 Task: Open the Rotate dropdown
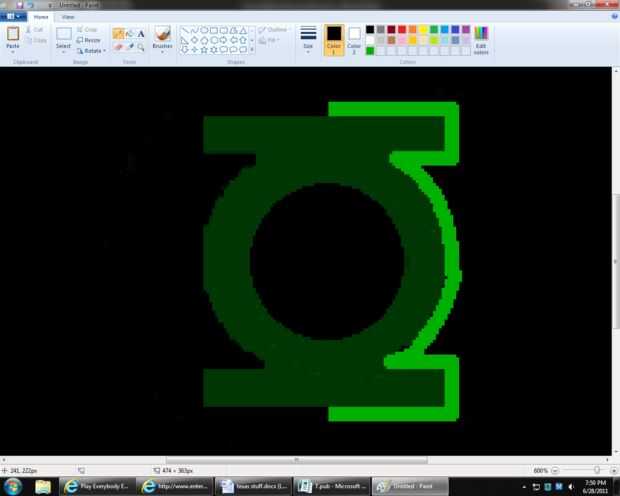[x=91, y=51]
